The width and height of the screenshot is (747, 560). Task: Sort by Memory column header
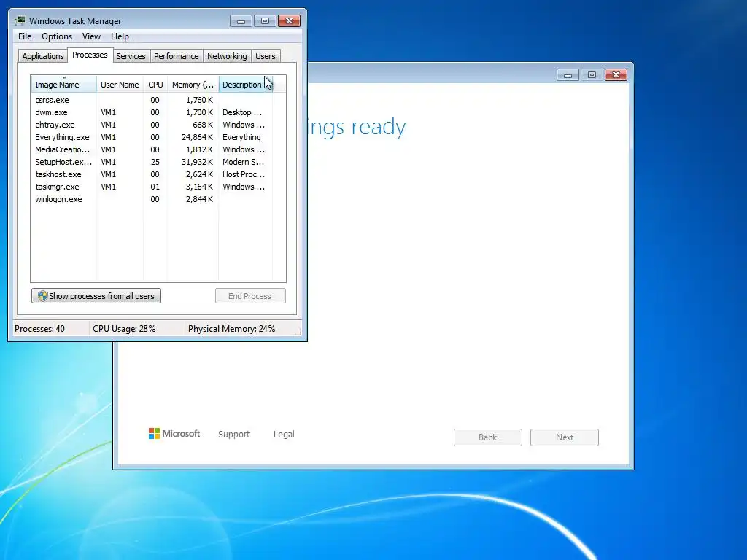tap(193, 85)
